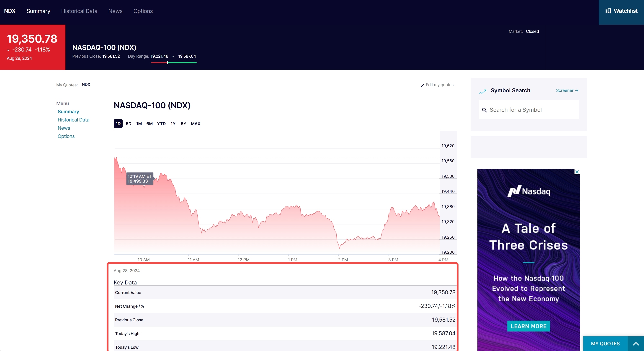Click the Market Closed status text
The width and height of the screenshot is (644, 351).
[x=523, y=31]
